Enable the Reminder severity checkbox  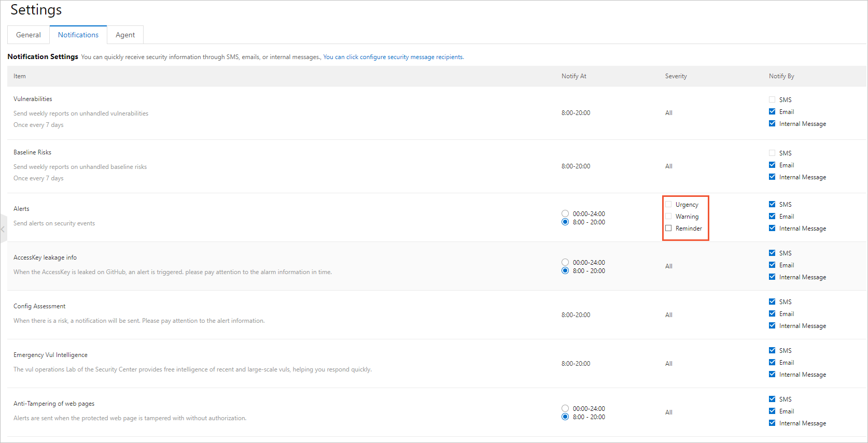[x=668, y=228]
